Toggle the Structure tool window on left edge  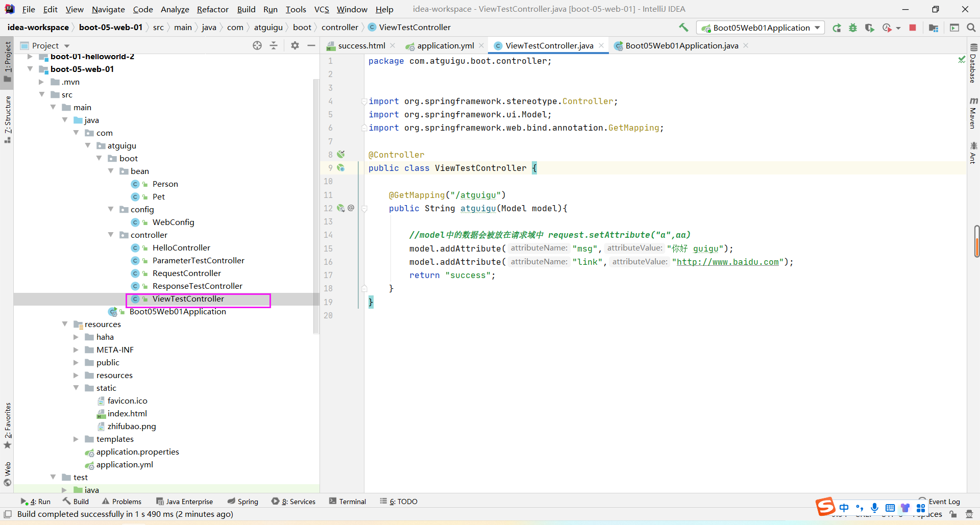pos(8,116)
